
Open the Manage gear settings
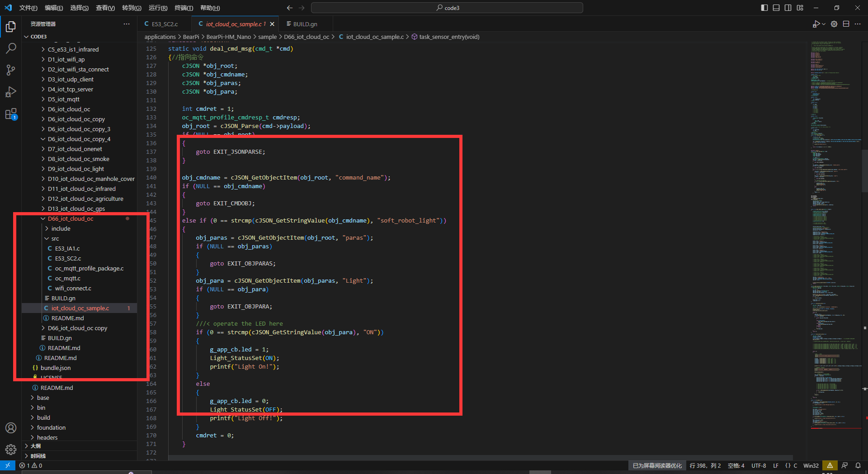coord(11,450)
